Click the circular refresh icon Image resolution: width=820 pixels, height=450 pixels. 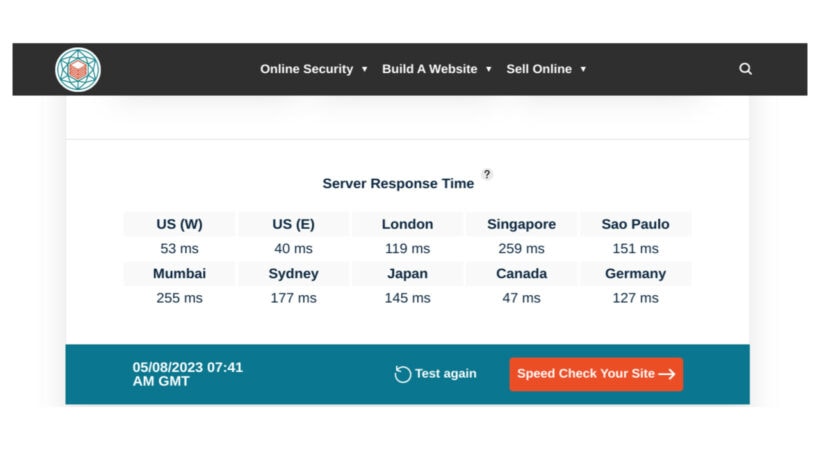[402, 374]
